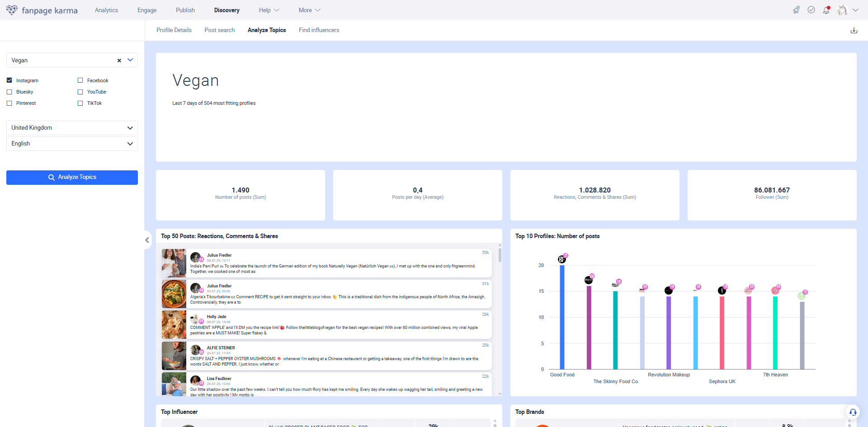Collapse the left filter sidebar
This screenshot has height=427, width=868.
[x=147, y=240]
